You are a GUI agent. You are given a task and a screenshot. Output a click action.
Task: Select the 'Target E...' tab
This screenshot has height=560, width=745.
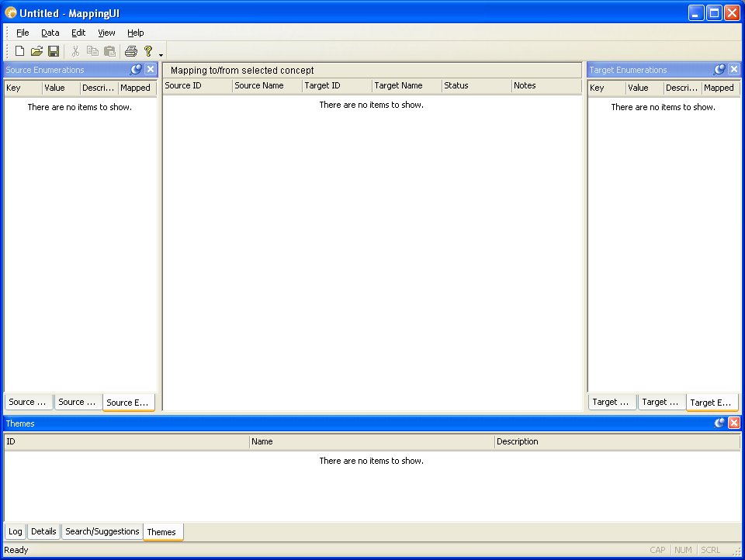pyautogui.click(x=711, y=403)
